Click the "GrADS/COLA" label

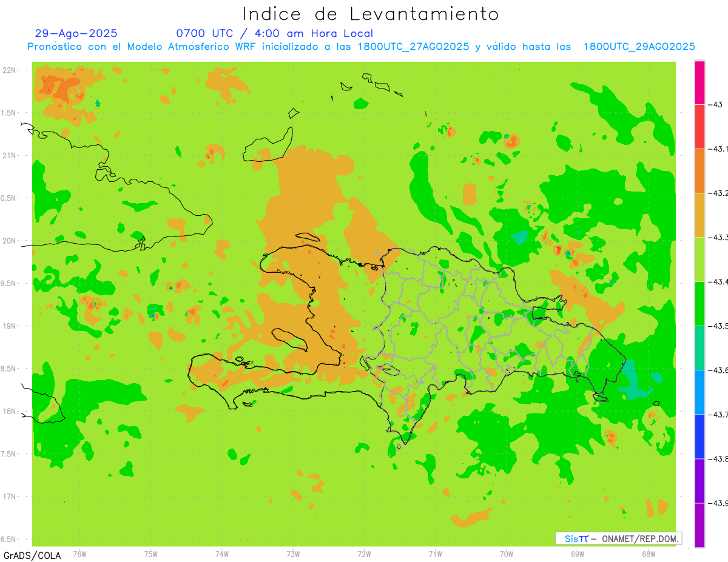(x=32, y=555)
